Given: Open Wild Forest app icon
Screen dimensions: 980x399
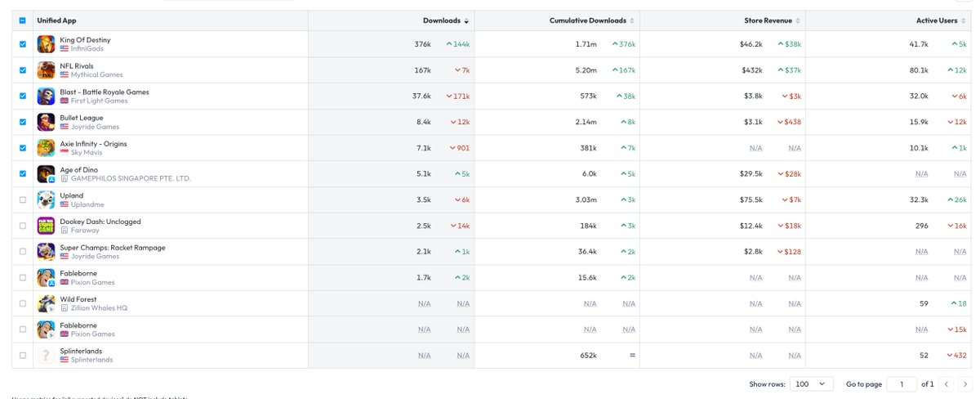Looking at the screenshot, I should [x=46, y=304].
